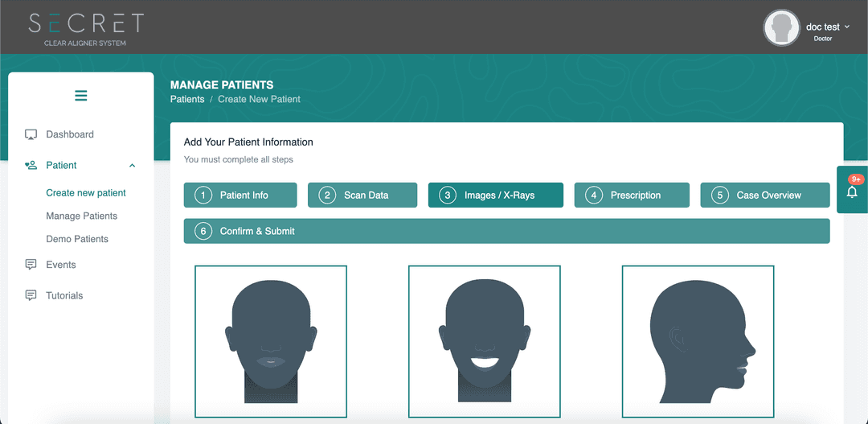Collapse the Patient menu chevron
This screenshot has height=424, width=868.
[132, 165]
